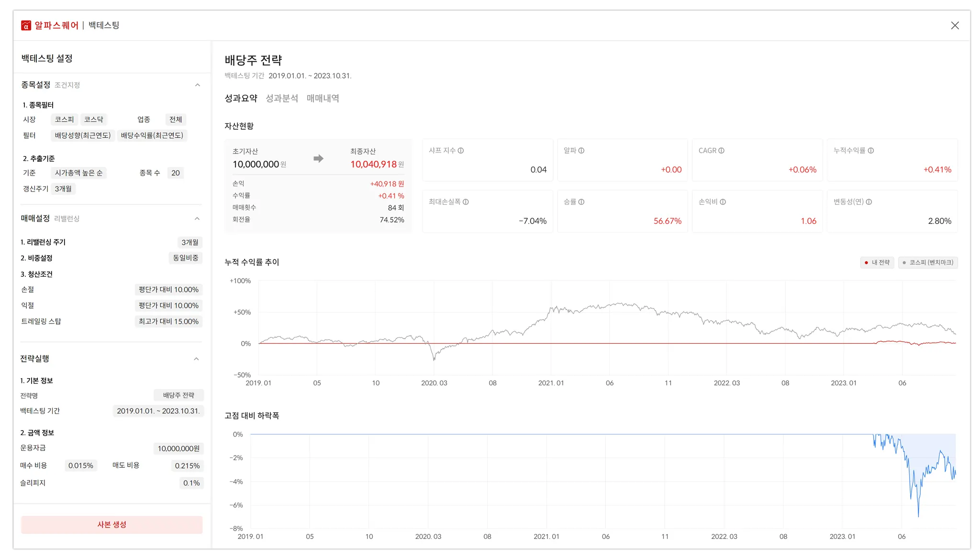
Task: Collapse the 전략실행 section
Action: [x=196, y=359]
